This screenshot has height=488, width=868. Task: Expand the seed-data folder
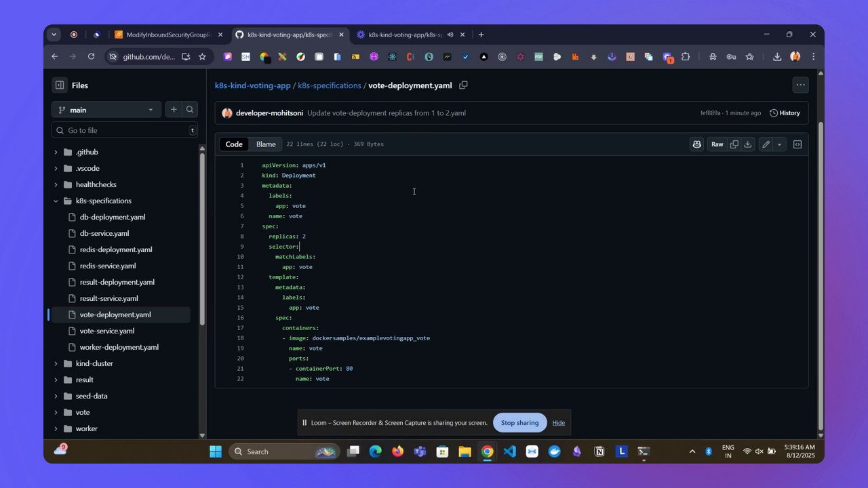(56, 396)
